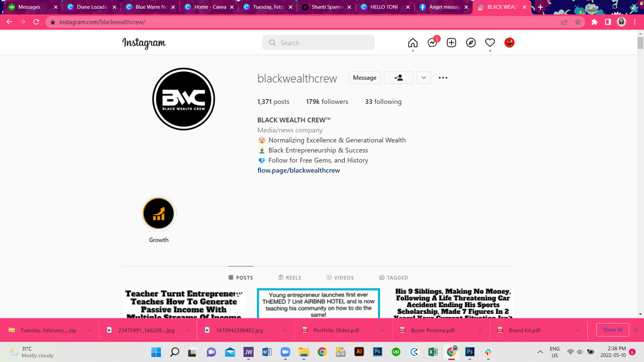Open Excel from the taskbar
Screen dimensions: 644x362
point(433,352)
